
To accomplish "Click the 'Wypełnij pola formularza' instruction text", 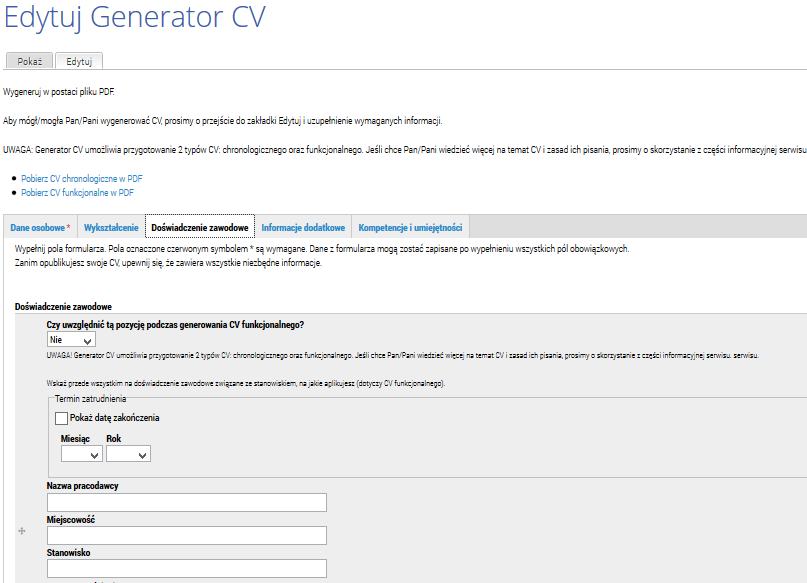I will click(x=322, y=249).
